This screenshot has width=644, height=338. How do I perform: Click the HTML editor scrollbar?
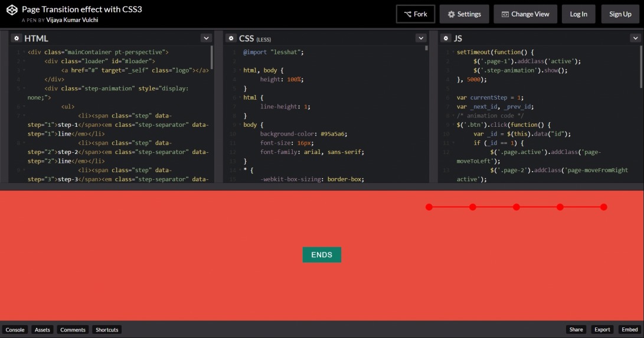[211, 57]
